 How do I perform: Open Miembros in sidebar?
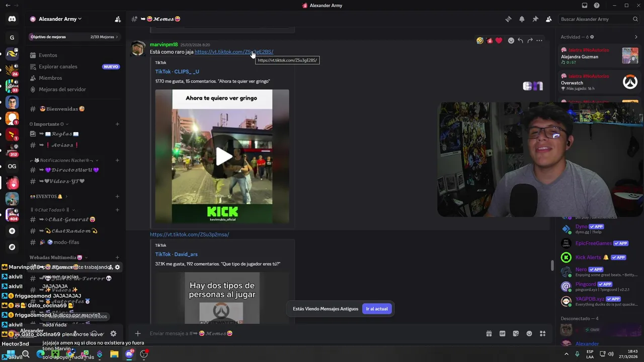click(74, 78)
